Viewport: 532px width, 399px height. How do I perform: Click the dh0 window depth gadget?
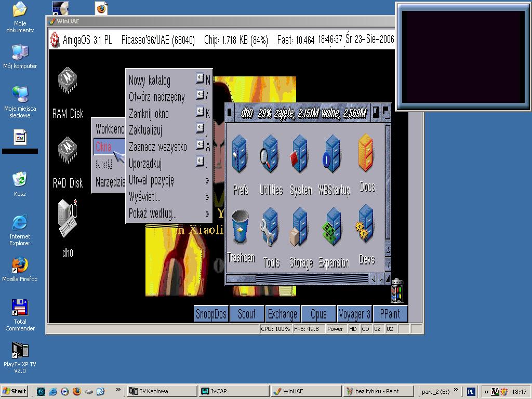coord(386,112)
